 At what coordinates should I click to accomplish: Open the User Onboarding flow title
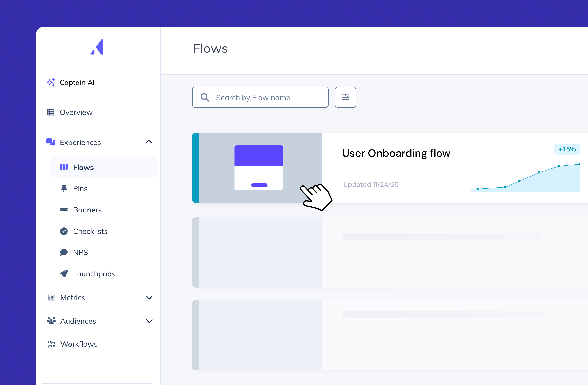point(396,153)
